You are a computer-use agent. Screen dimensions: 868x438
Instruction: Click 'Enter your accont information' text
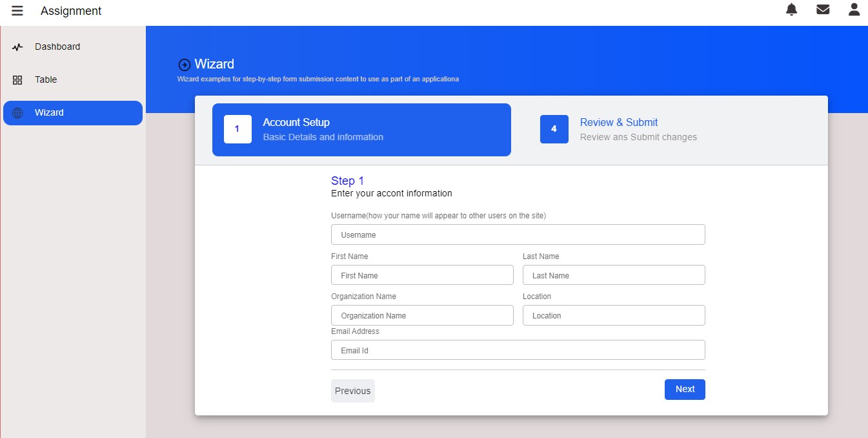click(x=392, y=193)
